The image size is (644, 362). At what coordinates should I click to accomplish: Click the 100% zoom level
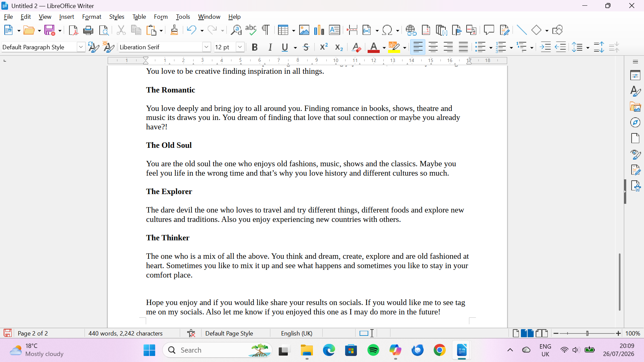coord(633,334)
